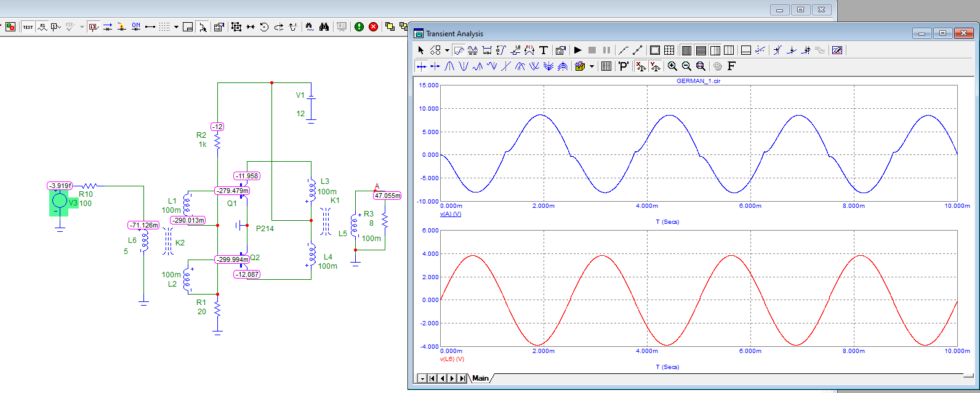Click the 'P' properties icon
This screenshot has width=980, height=393.
click(624, 66)
